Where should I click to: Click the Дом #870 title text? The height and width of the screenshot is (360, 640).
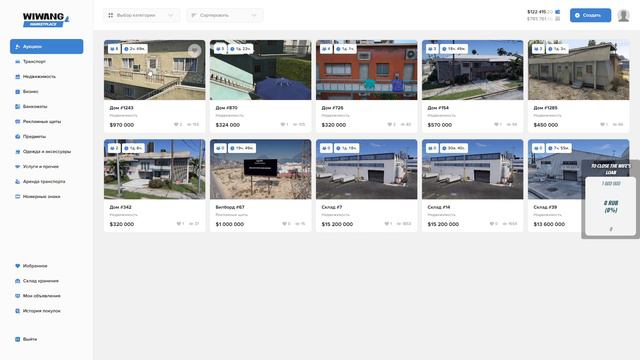click(x=226, y=108)
